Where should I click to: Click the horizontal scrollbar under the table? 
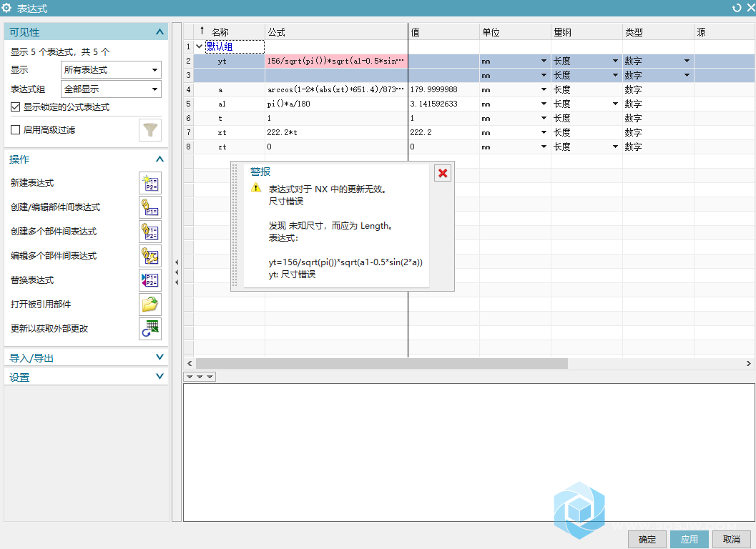(x=381, y=363)
